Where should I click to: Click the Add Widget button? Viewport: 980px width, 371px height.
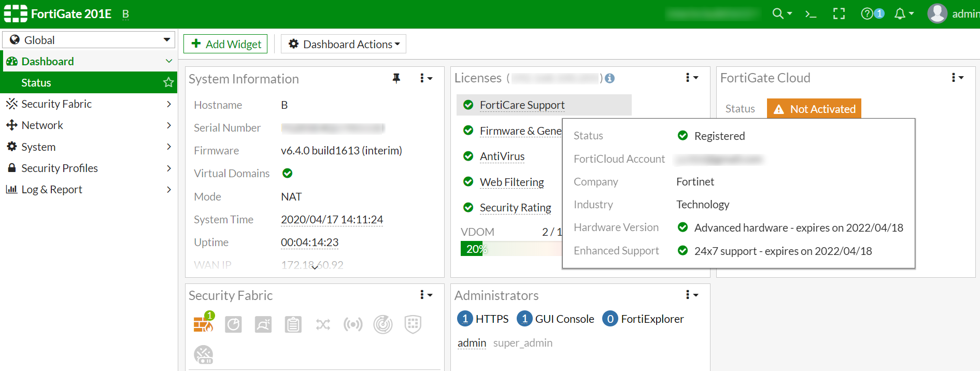tap(225, 44)
